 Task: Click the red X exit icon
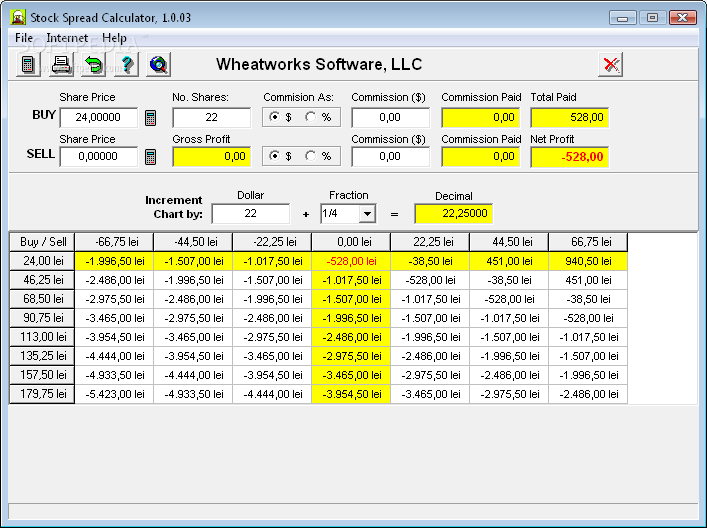click(611, 64)
